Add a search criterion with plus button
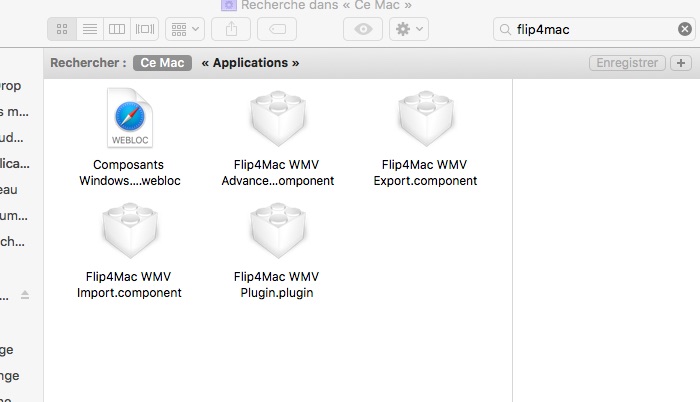Viewport: 700px width, 402px height. pos(681,63)
